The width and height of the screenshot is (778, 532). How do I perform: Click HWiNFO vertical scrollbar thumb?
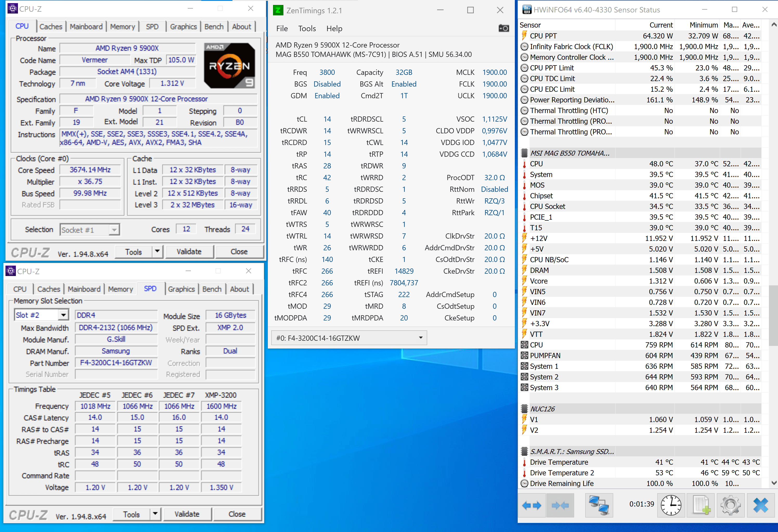tap(774, 315)
